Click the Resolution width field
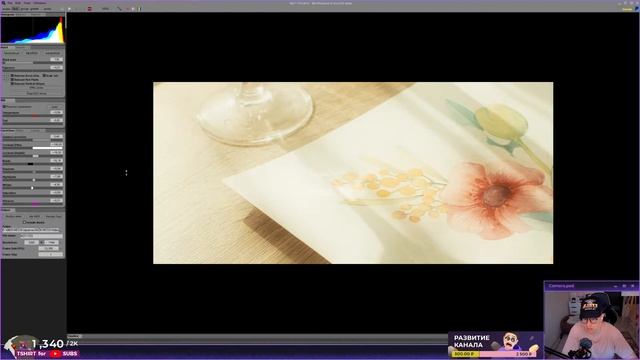The image size is (640, 360). pos(31,242)
